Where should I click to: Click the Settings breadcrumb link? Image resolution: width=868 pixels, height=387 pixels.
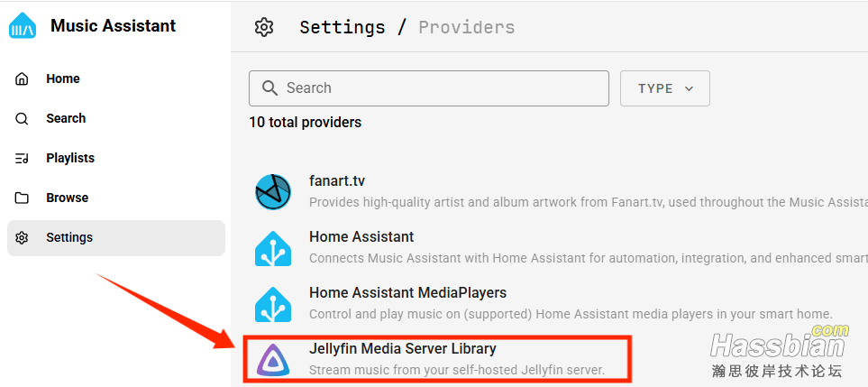(343, 27)
